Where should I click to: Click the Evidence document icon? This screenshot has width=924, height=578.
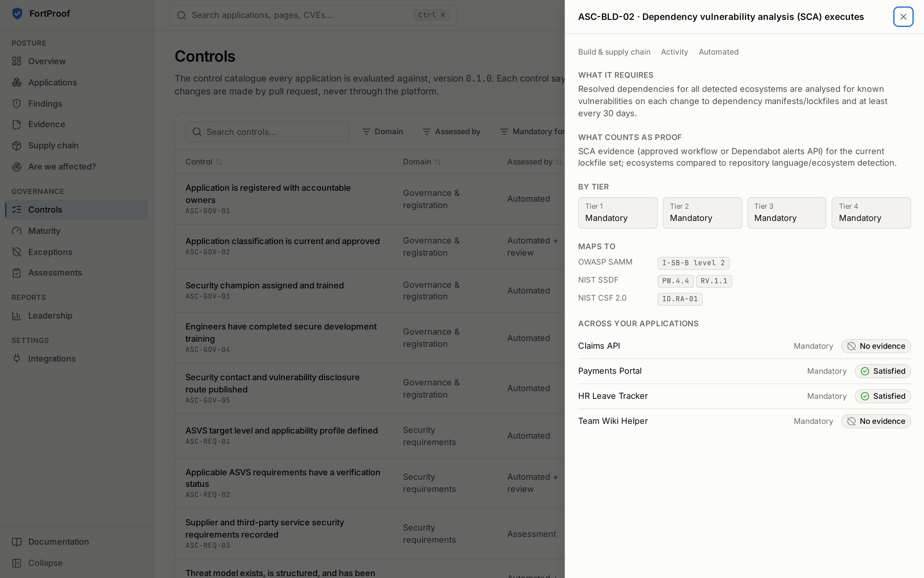click(16, 124)
